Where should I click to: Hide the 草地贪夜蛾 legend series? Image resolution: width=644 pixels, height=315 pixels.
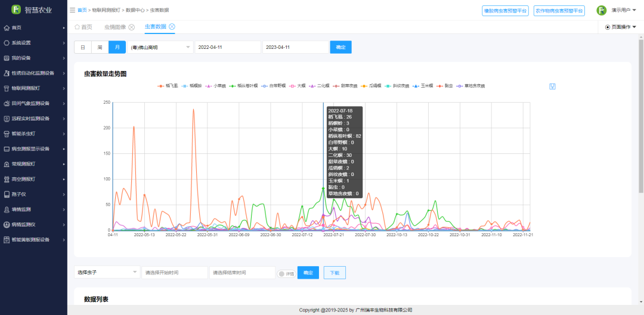coord(472,86)
